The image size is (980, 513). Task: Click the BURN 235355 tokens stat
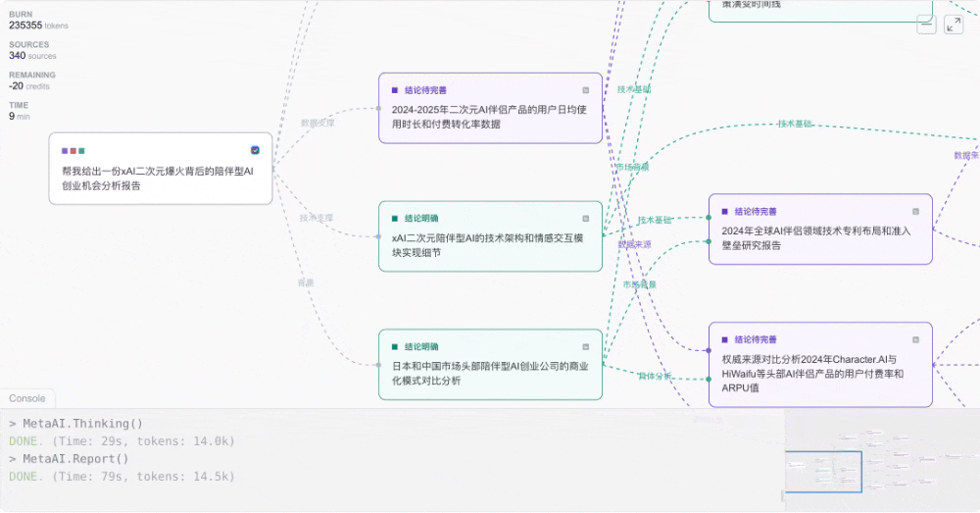39,20
